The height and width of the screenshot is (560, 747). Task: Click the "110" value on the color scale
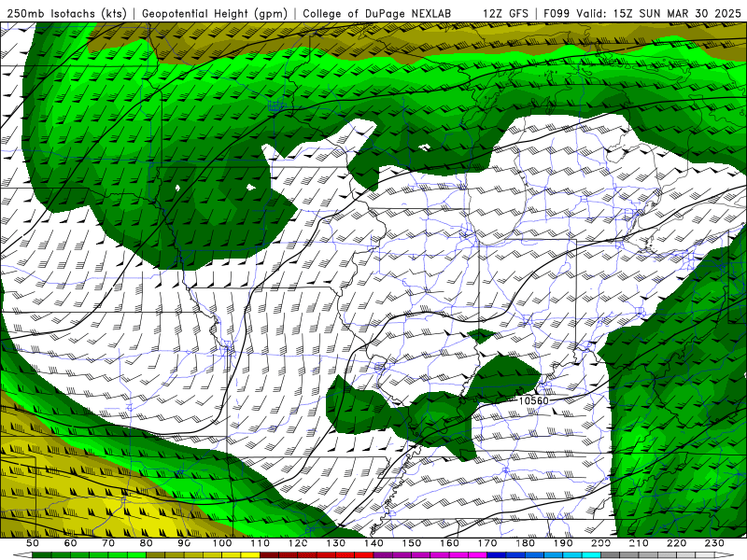(261, 543)
